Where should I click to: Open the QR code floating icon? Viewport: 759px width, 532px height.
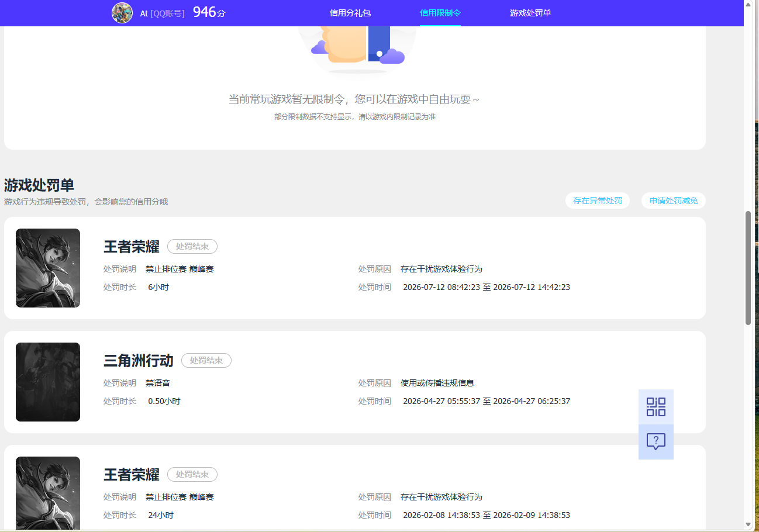[655, 407]
